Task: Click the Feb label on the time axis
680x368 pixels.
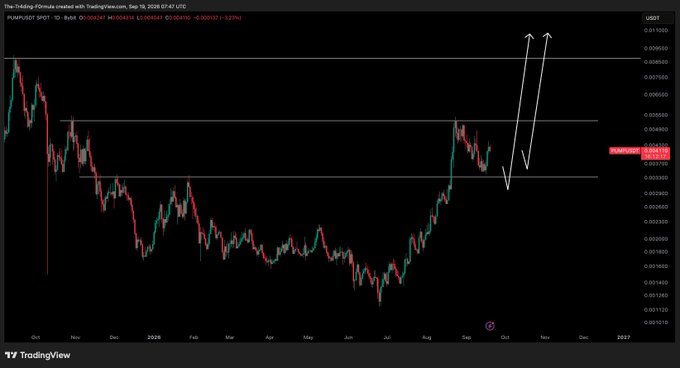Action: 194,337
